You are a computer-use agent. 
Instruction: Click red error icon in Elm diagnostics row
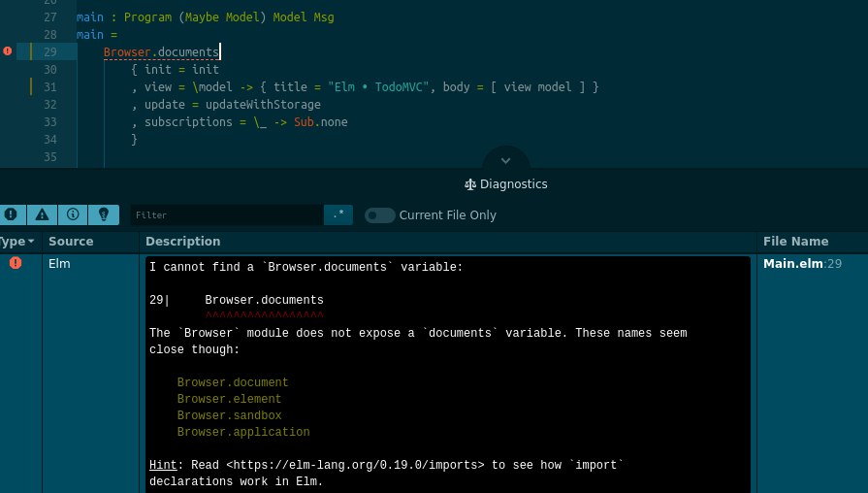coord(16,263)
